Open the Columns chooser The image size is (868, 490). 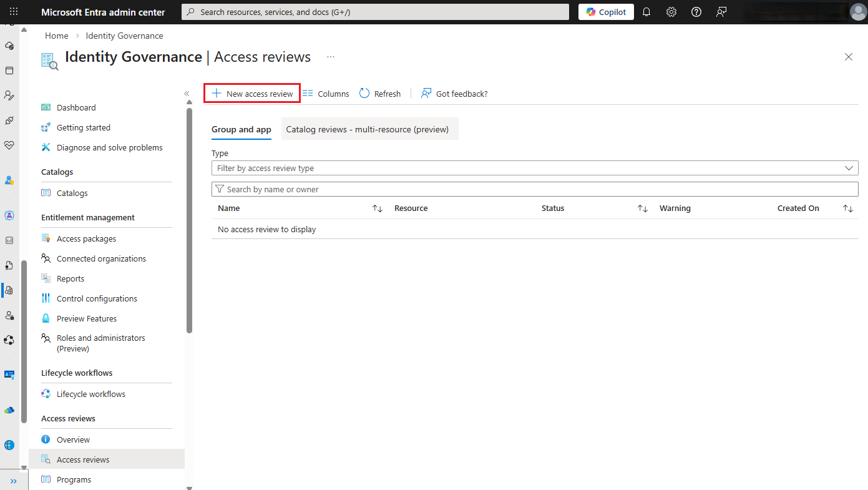326,94
